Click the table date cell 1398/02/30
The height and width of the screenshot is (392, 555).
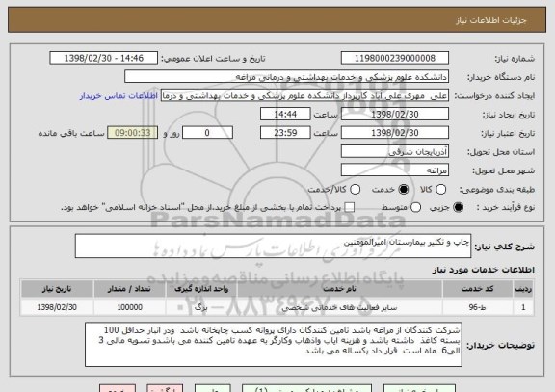tap(57, 307)
